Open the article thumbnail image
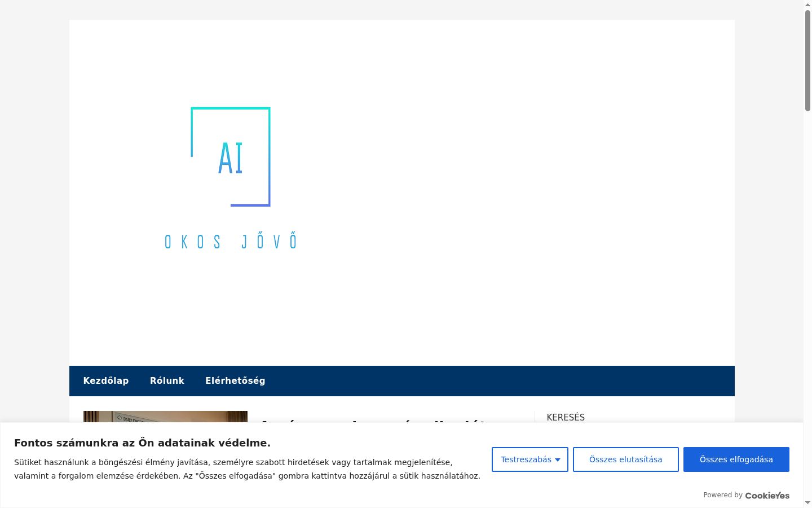This screenshot has width=812, height=508. pos(165,417)
